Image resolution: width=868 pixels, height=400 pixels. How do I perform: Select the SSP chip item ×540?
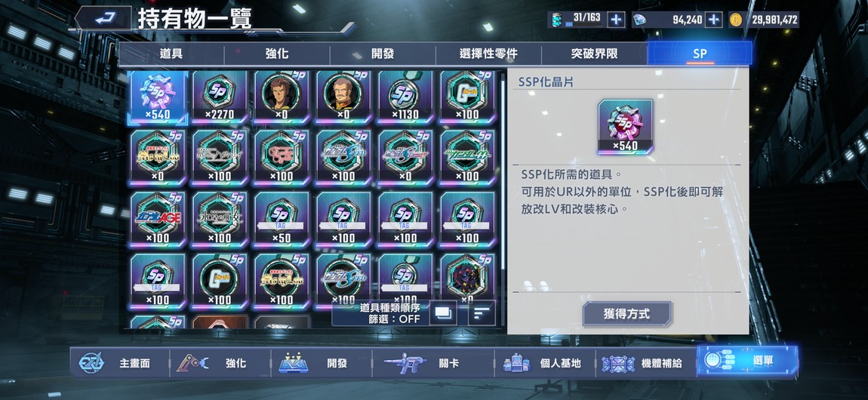click(x=158, y=96)
